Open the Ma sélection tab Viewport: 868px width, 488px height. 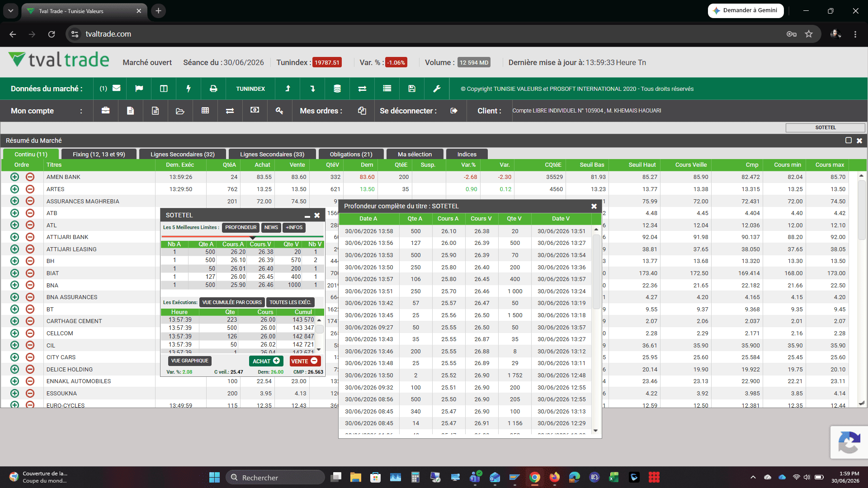[x=415, y=154]
